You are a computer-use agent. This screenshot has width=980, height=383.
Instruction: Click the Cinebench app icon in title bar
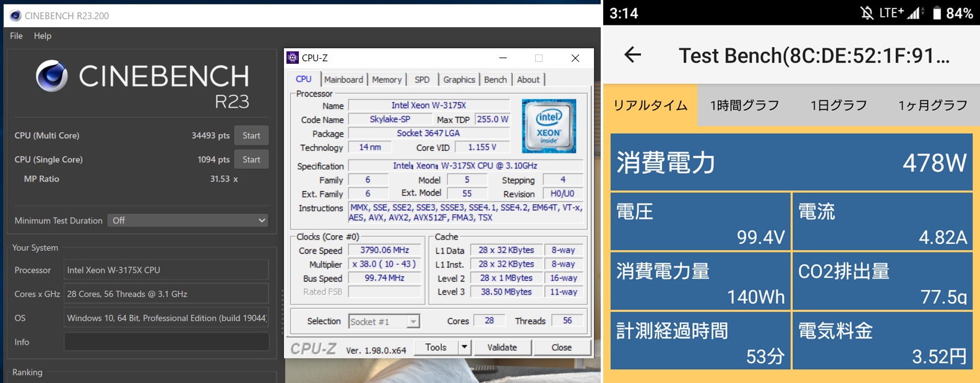15,15
